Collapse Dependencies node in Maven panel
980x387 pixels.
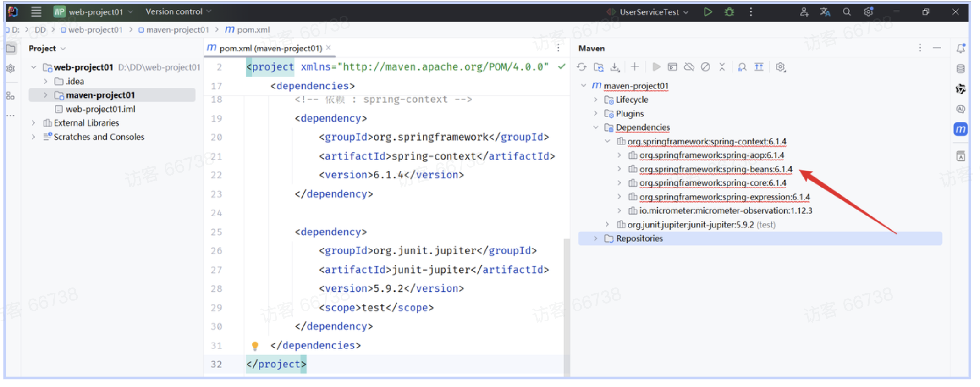pyautogui.click(x=595, y=127)
